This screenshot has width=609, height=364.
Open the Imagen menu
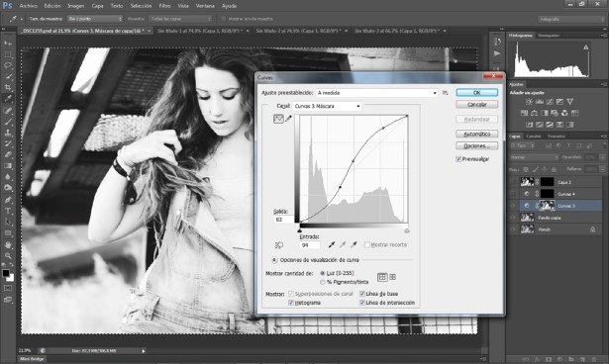click(76, 6)
